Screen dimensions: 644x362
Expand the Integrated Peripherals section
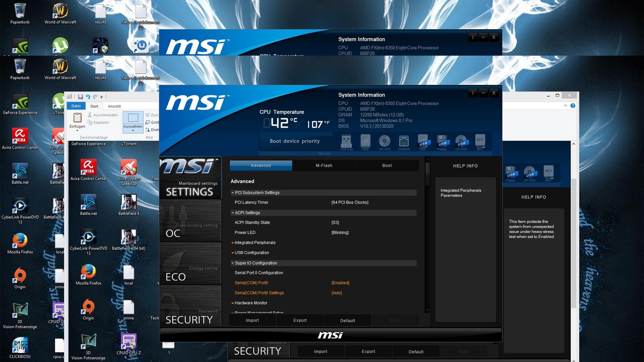(232, 243)
